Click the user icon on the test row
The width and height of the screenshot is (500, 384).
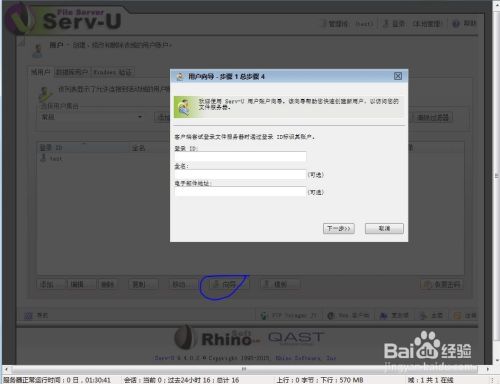43,158
